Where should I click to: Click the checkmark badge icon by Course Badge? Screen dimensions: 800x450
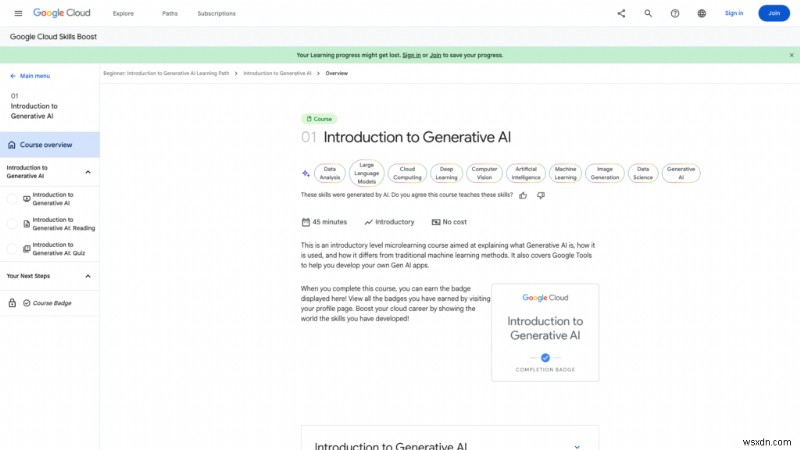27,303
